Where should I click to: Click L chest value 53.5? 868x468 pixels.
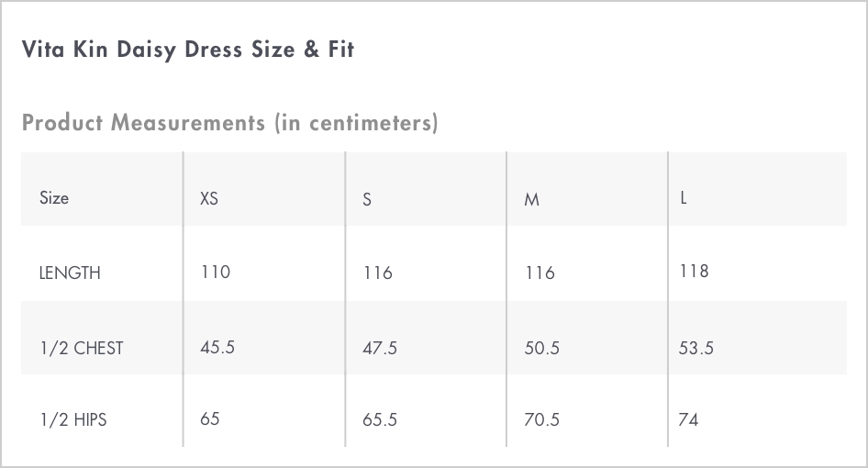696,348
